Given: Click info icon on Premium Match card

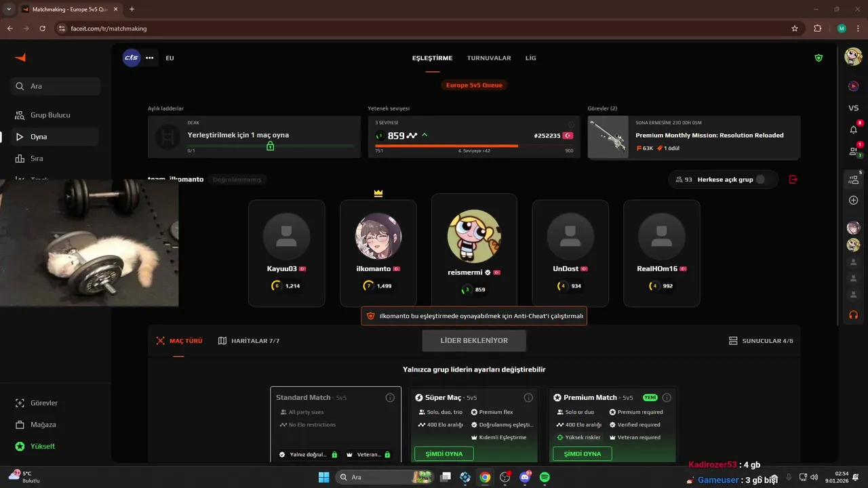Looking at the screenshot, I should coord(667,398).
